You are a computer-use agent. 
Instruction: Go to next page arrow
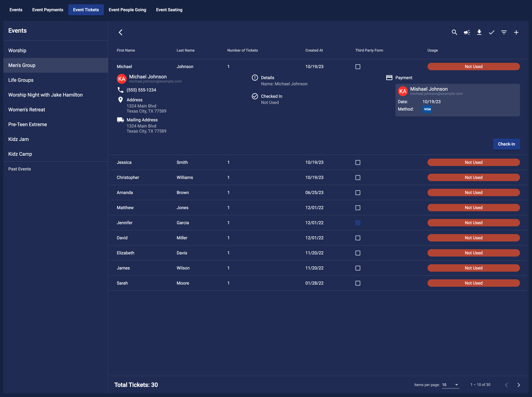click(x=519, y=385)
